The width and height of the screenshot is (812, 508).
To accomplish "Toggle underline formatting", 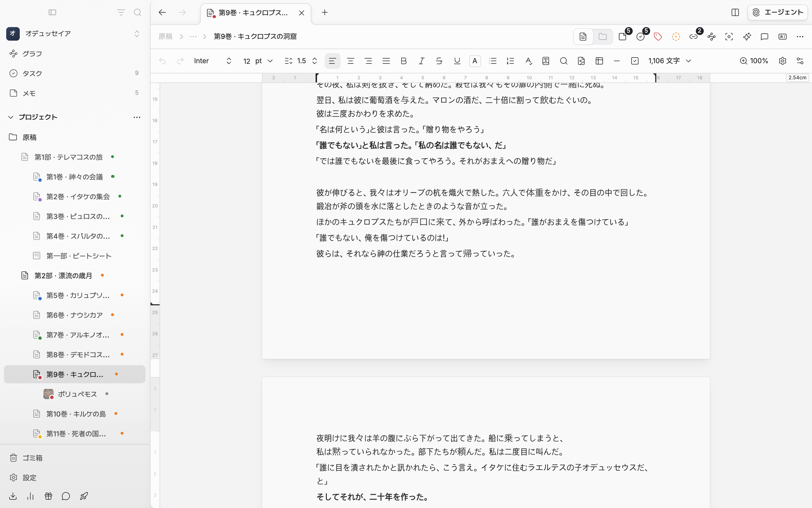I will [457, 61].
